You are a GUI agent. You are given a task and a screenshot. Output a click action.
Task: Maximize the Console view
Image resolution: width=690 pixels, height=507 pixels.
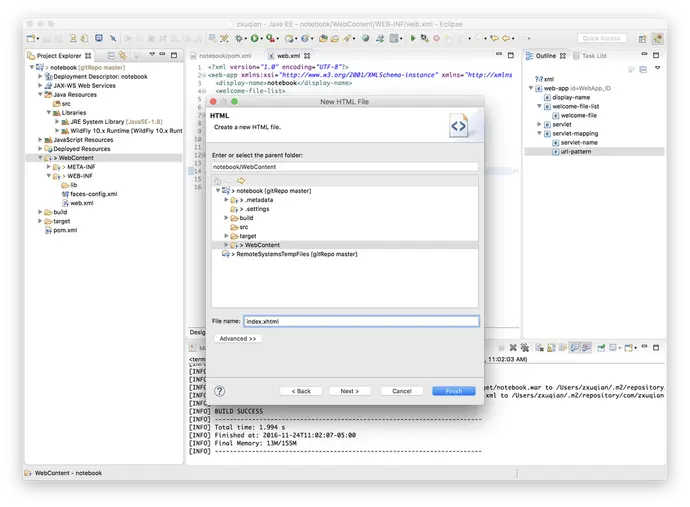click(656, 347)
